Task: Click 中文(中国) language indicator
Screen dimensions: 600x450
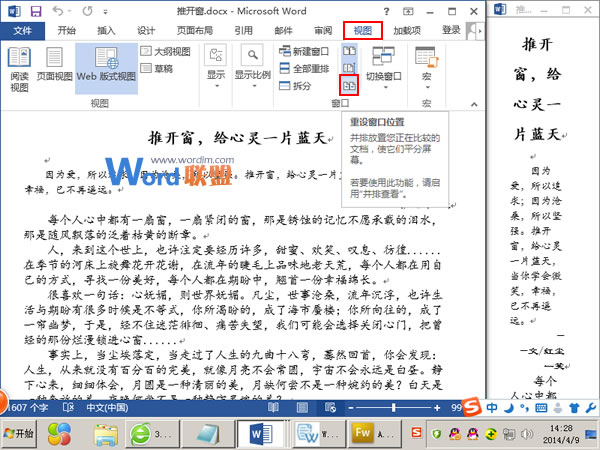Action: 107,408
